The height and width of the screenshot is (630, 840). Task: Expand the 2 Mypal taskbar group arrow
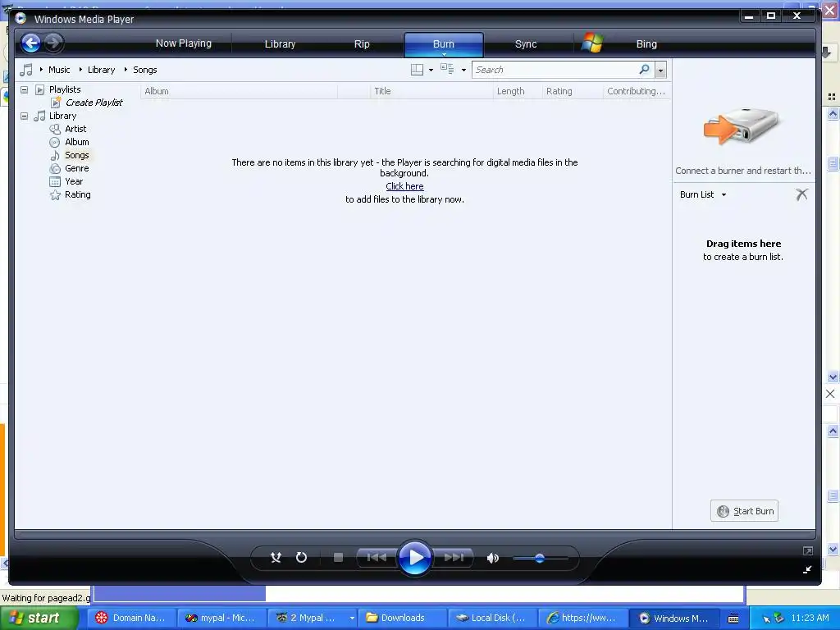pos(351,619)
